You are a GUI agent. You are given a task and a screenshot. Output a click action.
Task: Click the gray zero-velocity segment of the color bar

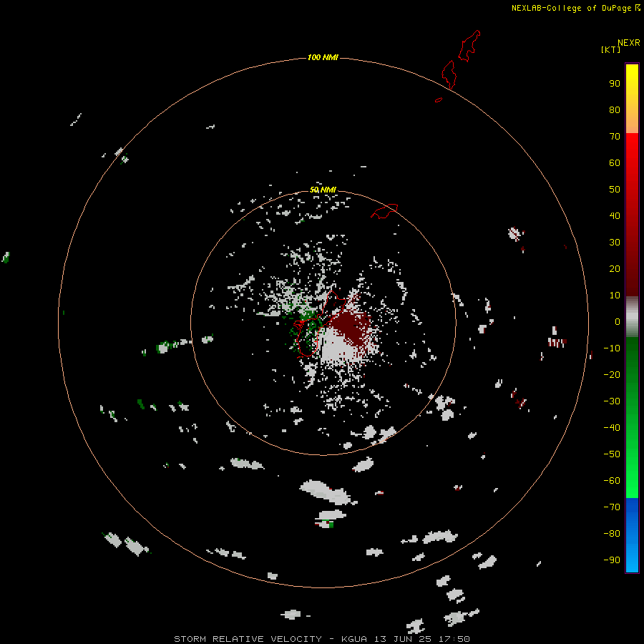tap(632, 317)
